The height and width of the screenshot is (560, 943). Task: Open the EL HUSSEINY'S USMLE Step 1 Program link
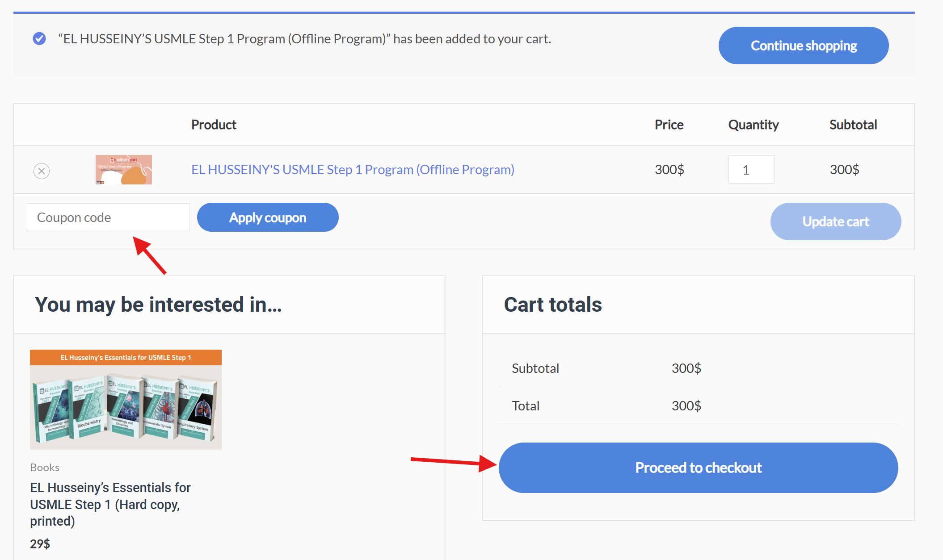click(x=353, y=170)
